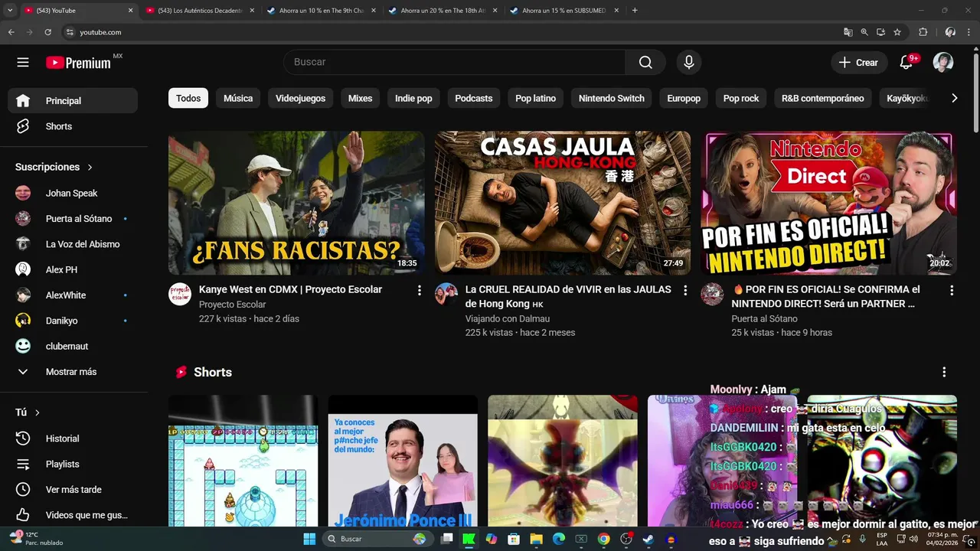Select the Indie pop filter chip

(413, 98)
